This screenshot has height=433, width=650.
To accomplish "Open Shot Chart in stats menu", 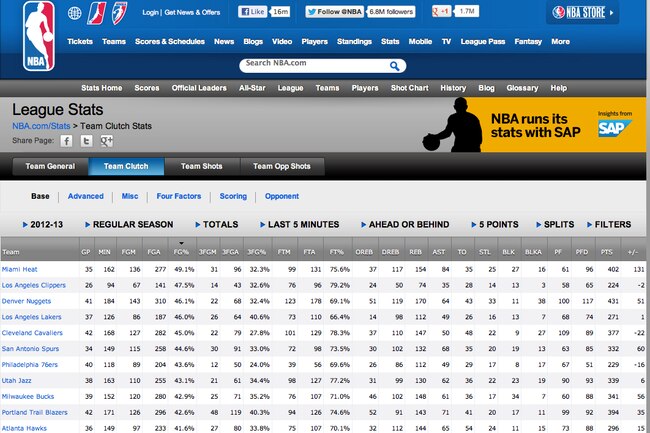I will coord(410,88).
